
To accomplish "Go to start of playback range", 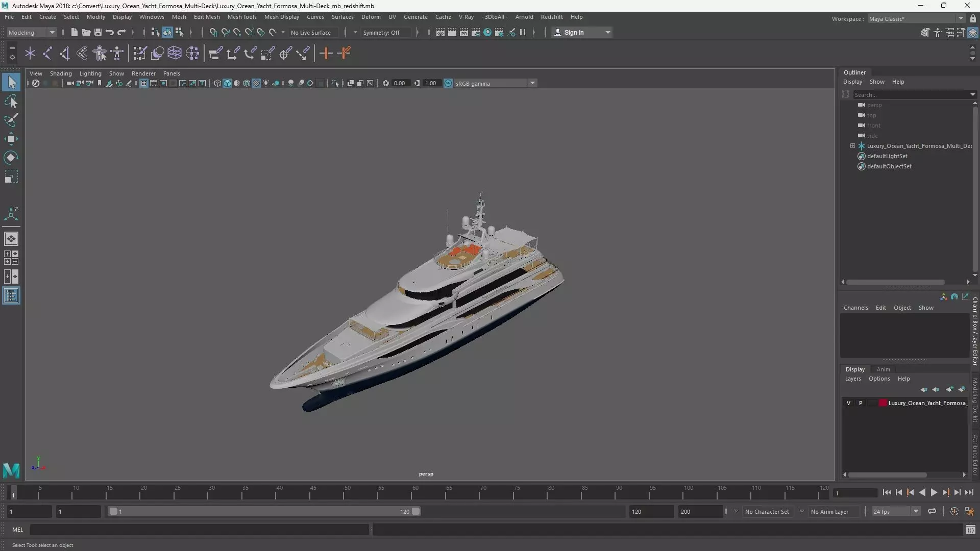I will (x=887, y=492).
